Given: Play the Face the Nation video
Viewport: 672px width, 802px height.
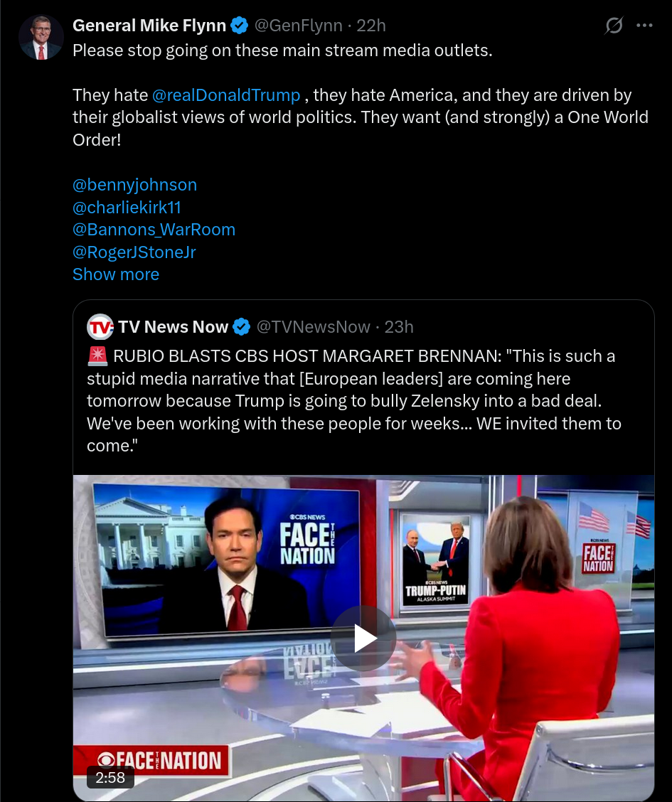Looking at the screenshot, I should coord(363,638).
